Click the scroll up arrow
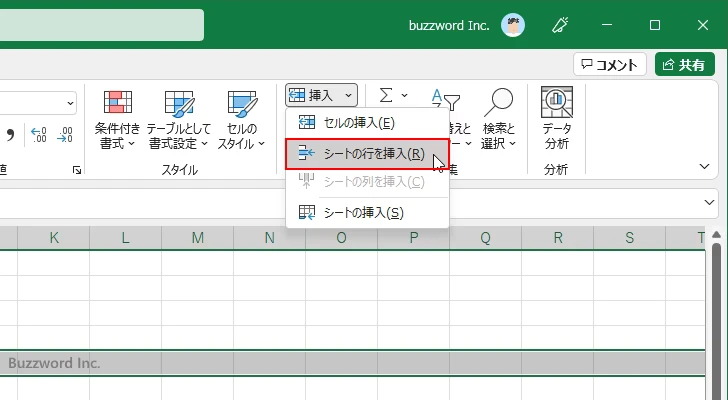Viewport: 728px width, 400px height. 716,233
